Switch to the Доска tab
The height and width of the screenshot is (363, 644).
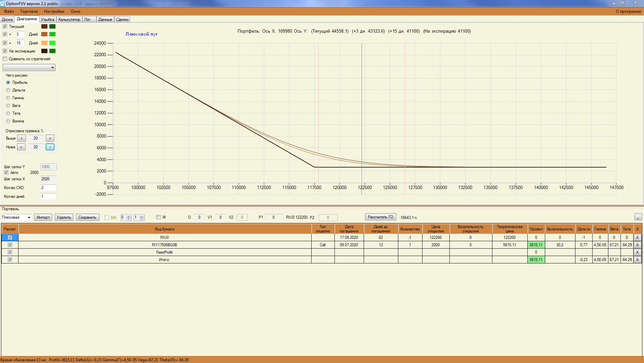point(7,20)
